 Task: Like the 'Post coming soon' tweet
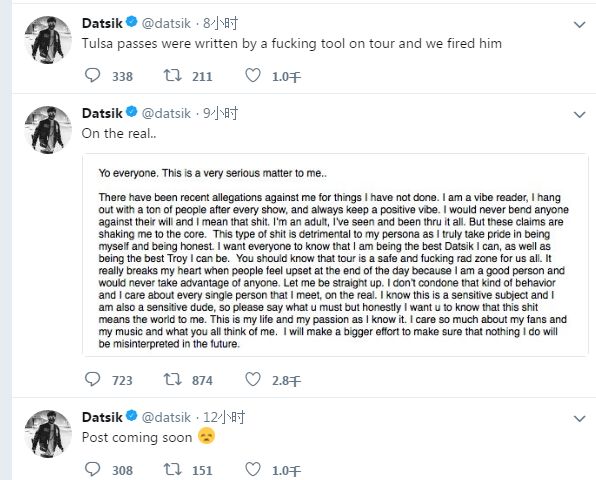(253, 469)
